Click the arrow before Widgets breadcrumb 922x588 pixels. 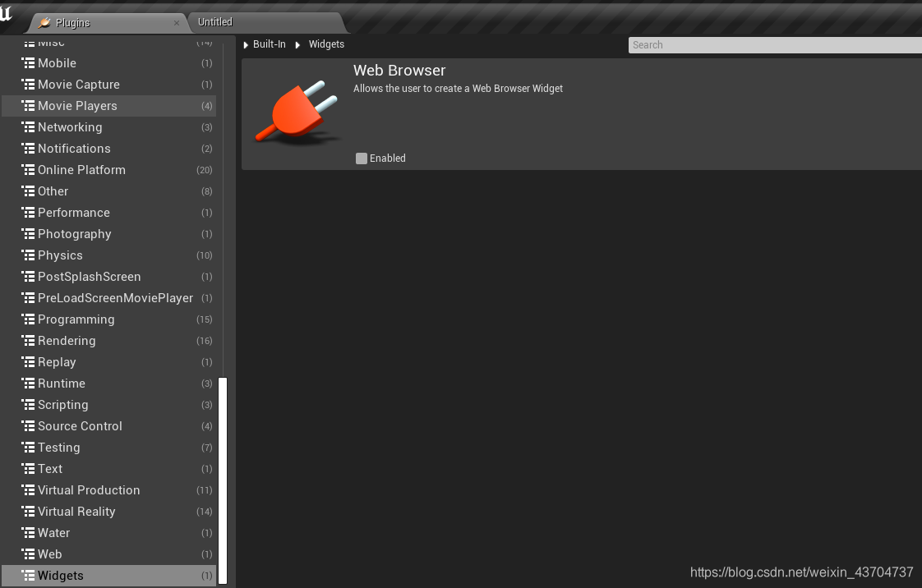pos(297,44)
